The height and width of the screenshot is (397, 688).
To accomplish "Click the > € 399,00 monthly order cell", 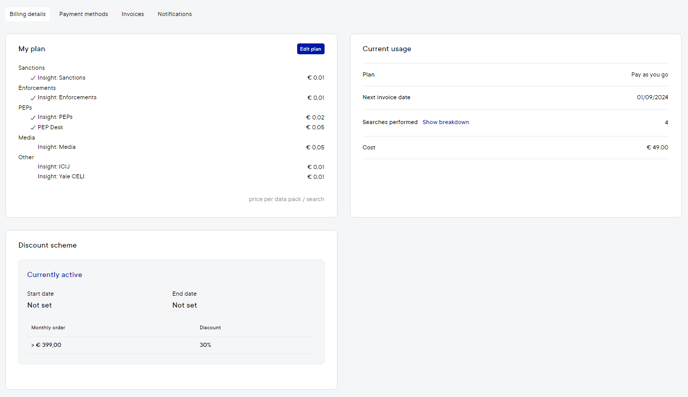I will pyautogui.click(x=46, y=345).
